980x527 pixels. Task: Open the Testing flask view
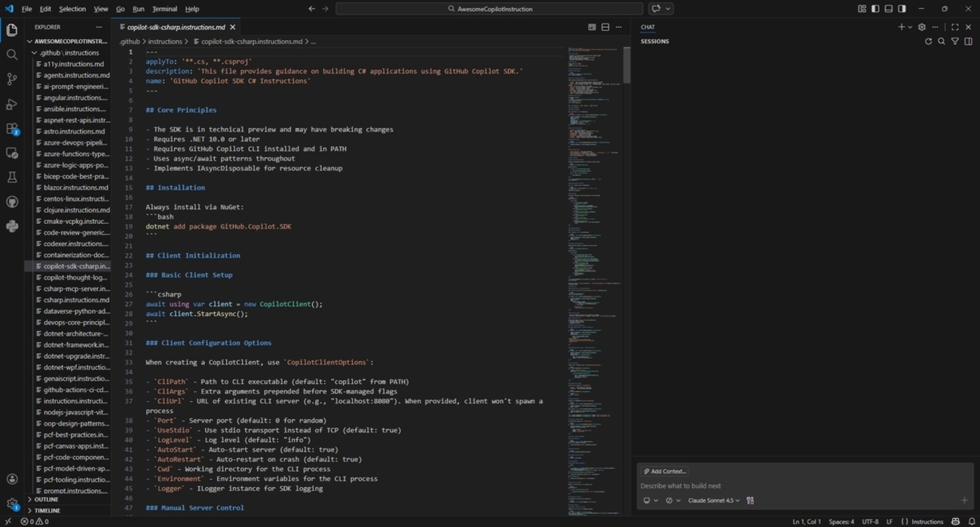(11, 178)
